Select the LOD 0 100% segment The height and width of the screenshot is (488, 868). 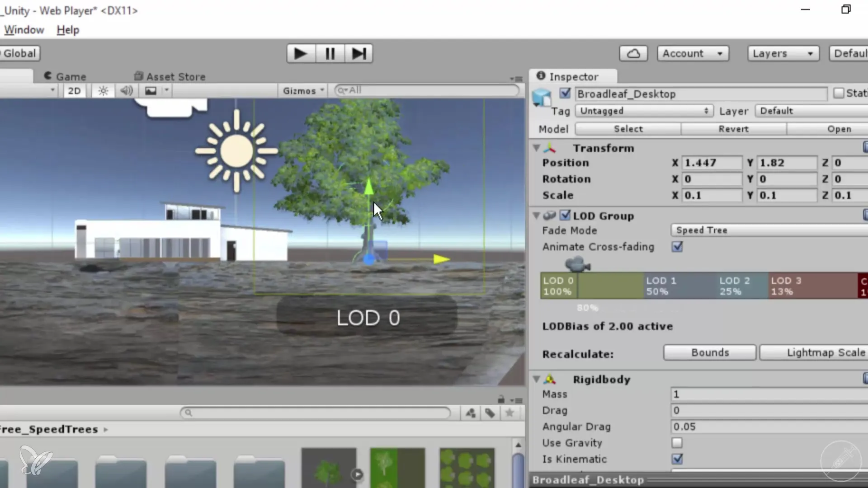592,286
